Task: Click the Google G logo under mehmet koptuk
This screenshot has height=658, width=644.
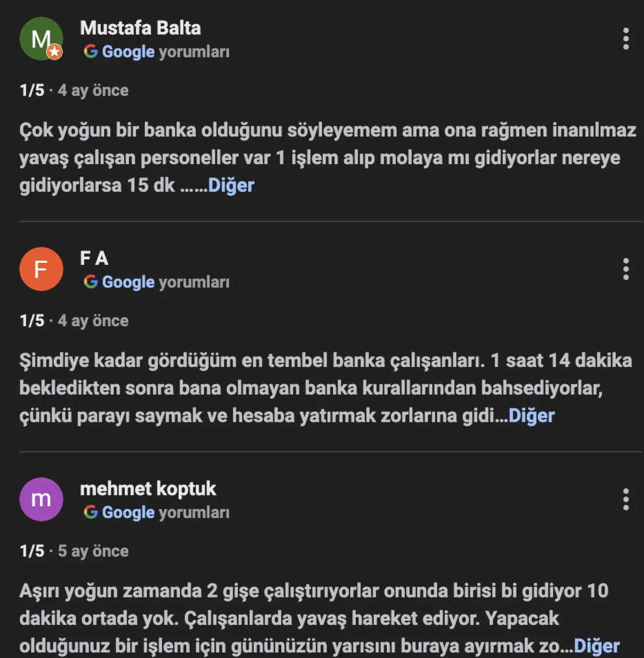Action: pos(91,512)
